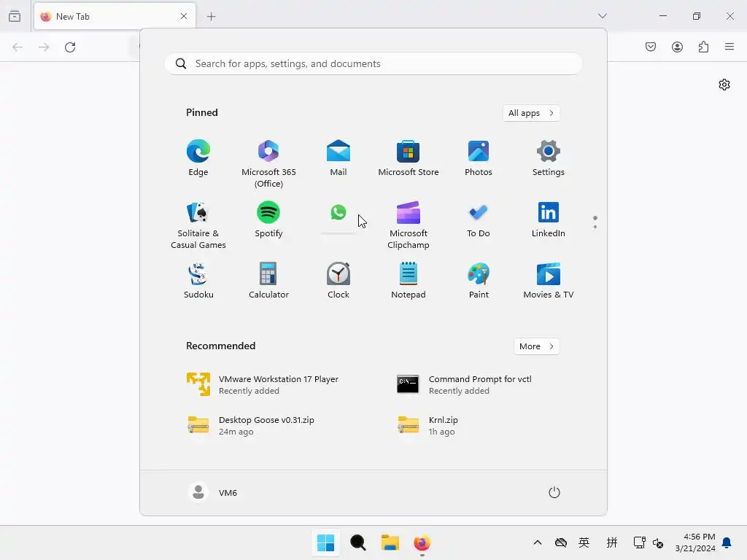Open Solitaire & Casual Games

198,225
